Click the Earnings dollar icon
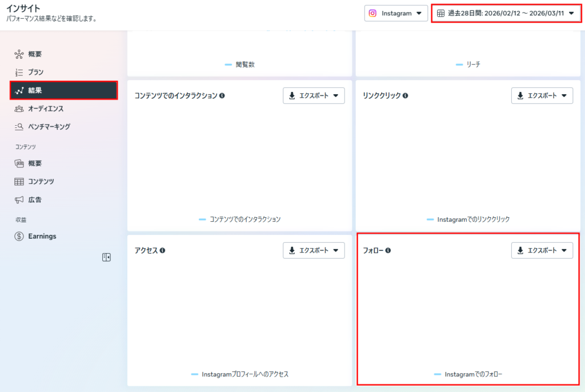This screenshot has width=585, height=392. 19,237
